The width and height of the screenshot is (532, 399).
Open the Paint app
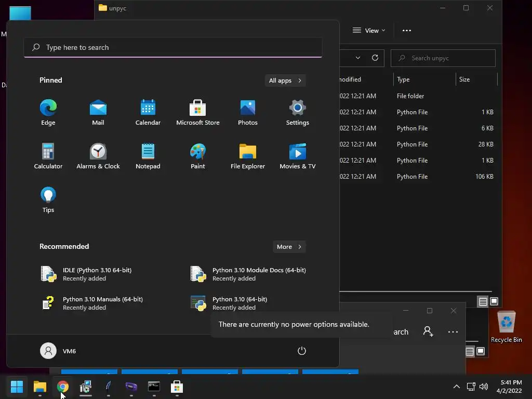[198, 156]
